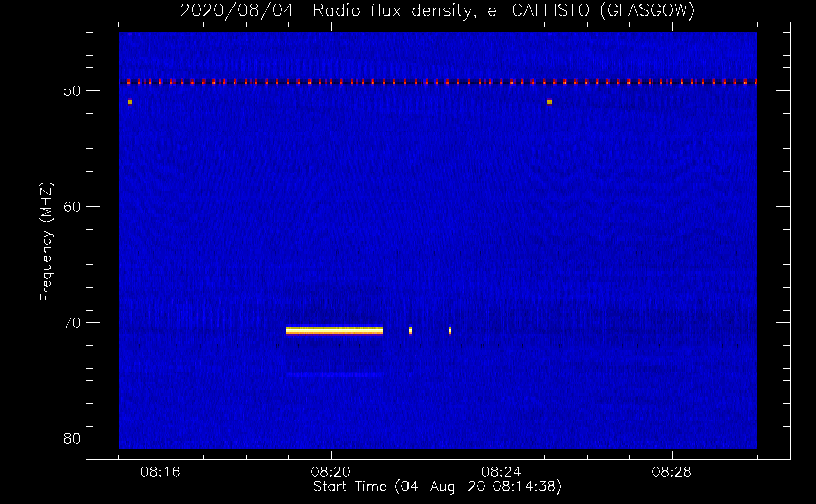
Task: Click the "Start Time (04-Aug-20 08:14:38)" label
Action: (437, 487)
